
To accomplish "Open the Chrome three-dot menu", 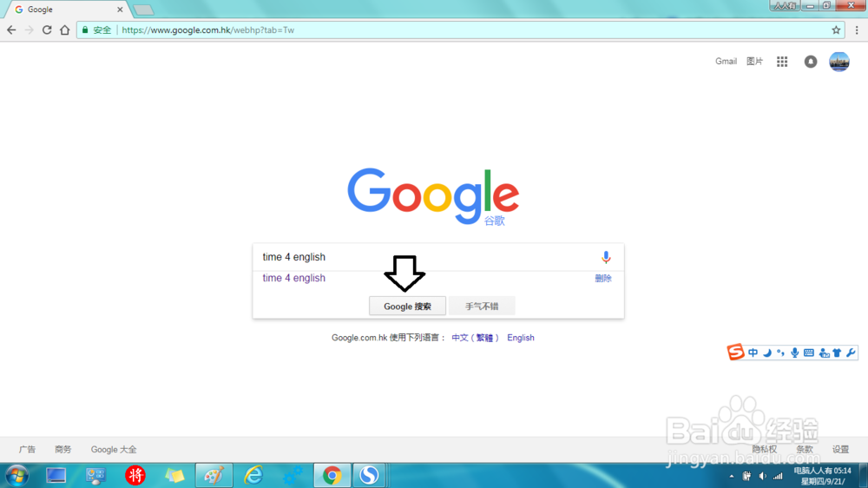I will tap(857, 30).
